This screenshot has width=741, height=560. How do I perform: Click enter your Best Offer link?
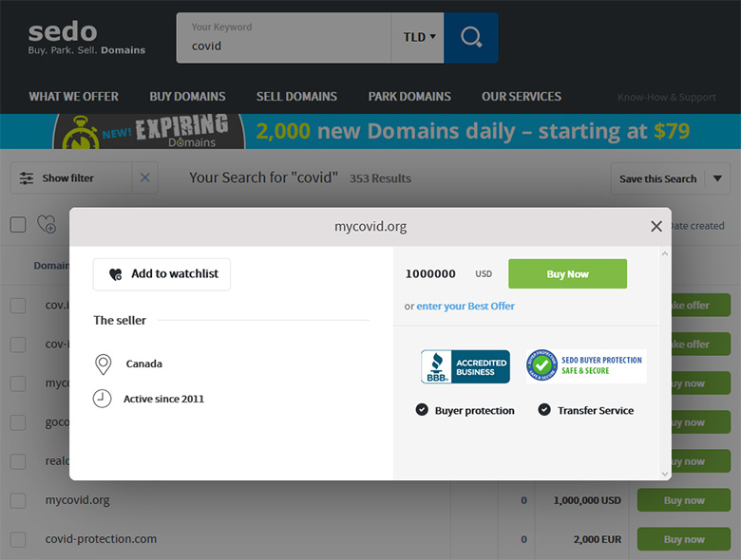(x=465, y=306)
